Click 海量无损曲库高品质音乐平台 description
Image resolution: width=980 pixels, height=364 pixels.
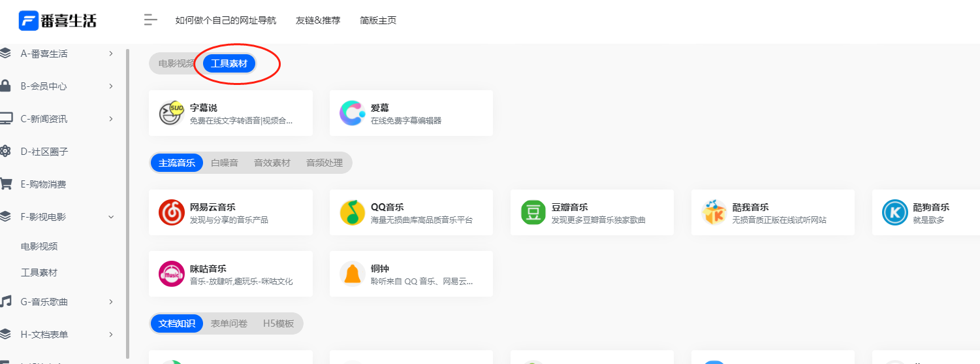422,220
